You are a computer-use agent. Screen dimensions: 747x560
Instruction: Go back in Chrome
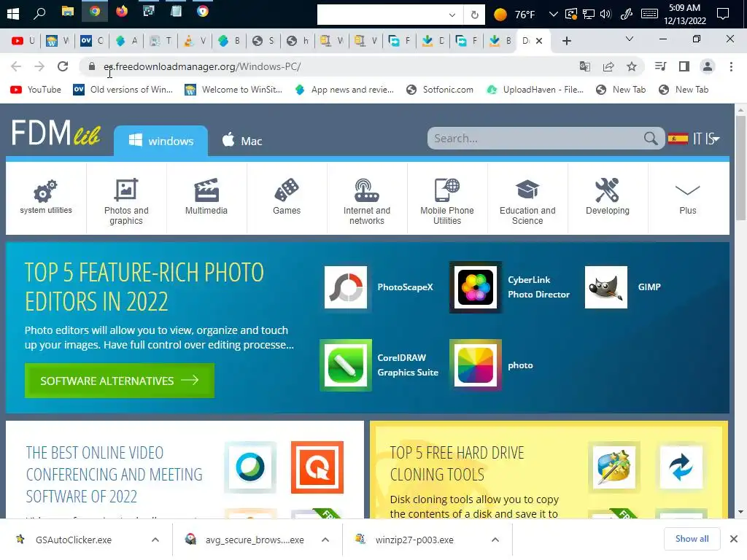point(16,66)
